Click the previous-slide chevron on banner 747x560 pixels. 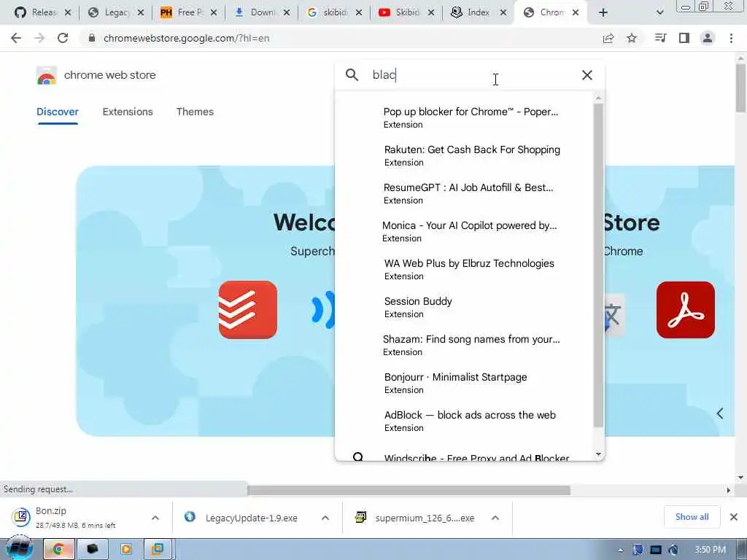[720, 413]
